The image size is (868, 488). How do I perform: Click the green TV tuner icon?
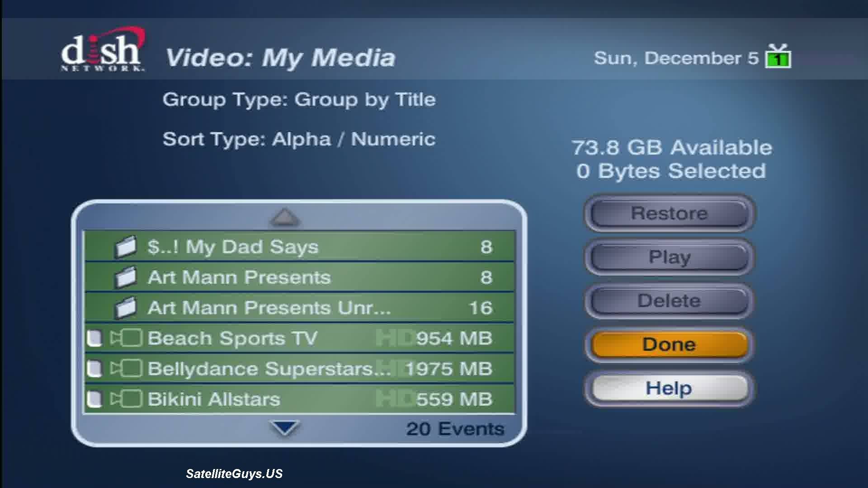point(778,56)
